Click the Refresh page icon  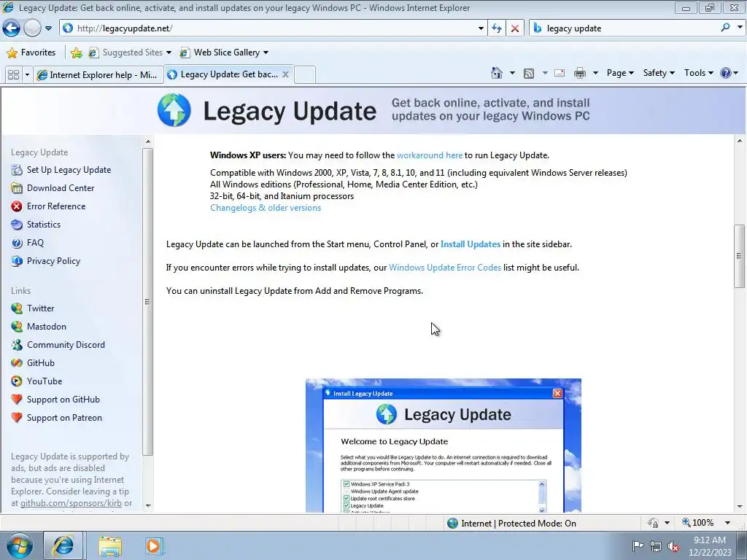(497, 28)
